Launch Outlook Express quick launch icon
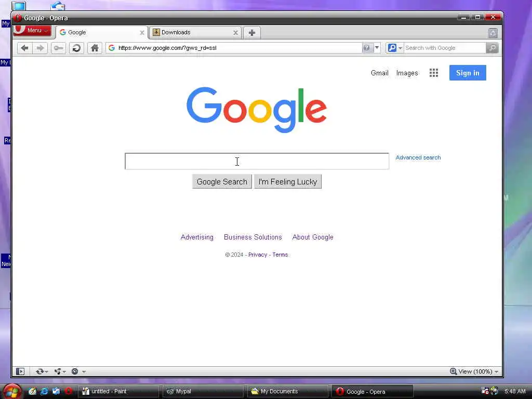532x399 pixels. coord(56,391)
